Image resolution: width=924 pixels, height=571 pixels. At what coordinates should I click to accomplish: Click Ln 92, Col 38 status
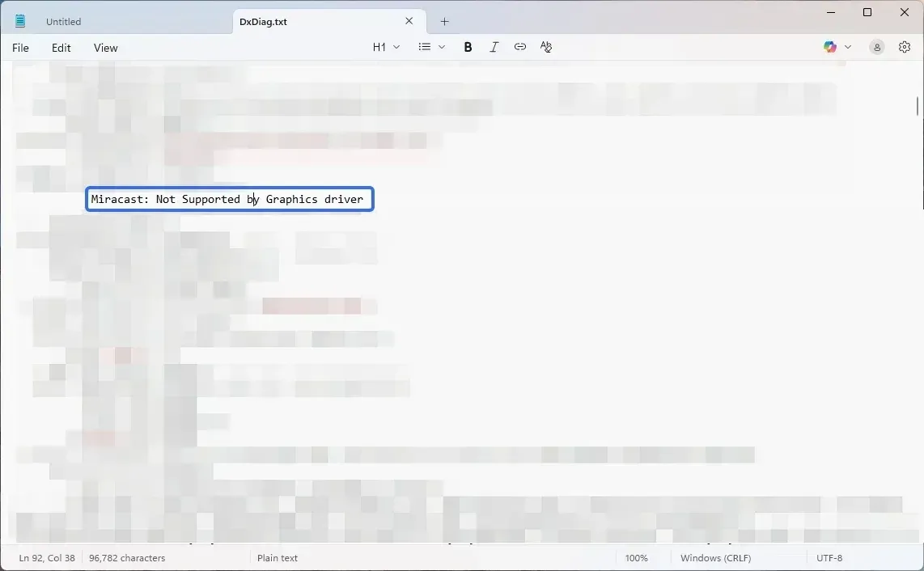(x=47, y=558)
